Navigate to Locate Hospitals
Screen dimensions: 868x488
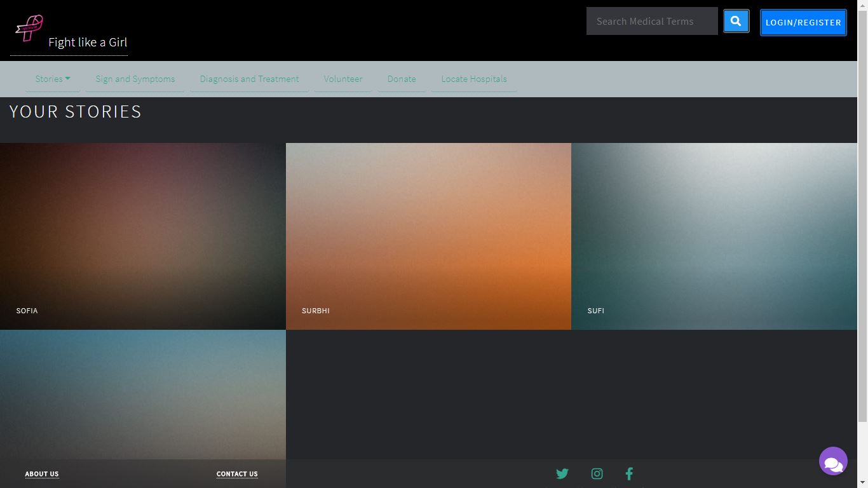tap(474, 79)
